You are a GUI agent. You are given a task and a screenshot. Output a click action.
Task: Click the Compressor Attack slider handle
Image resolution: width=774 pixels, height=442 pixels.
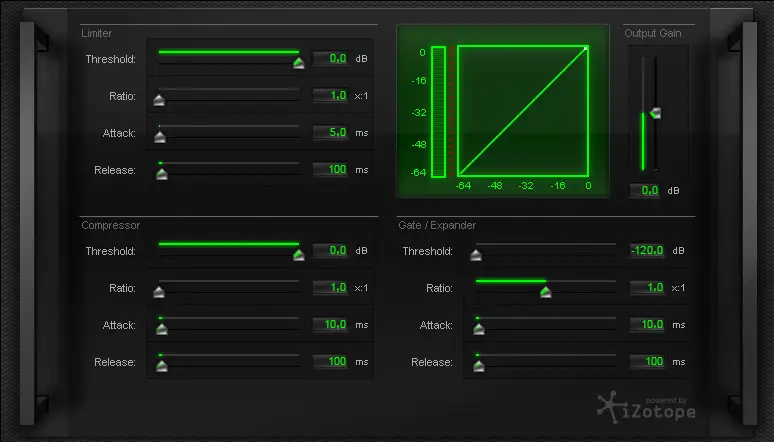click(x=162, y=329)
